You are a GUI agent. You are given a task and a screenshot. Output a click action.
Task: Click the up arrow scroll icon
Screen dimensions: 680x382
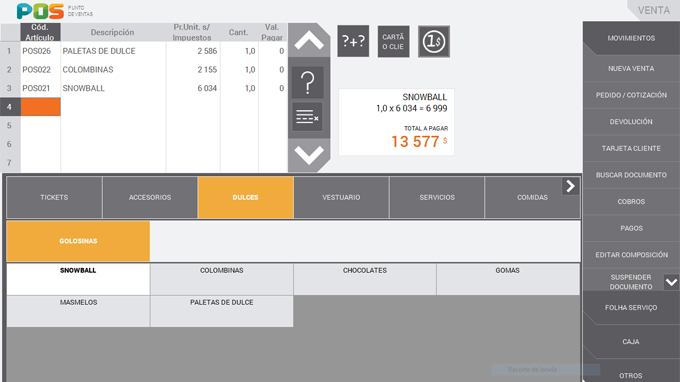309,41
